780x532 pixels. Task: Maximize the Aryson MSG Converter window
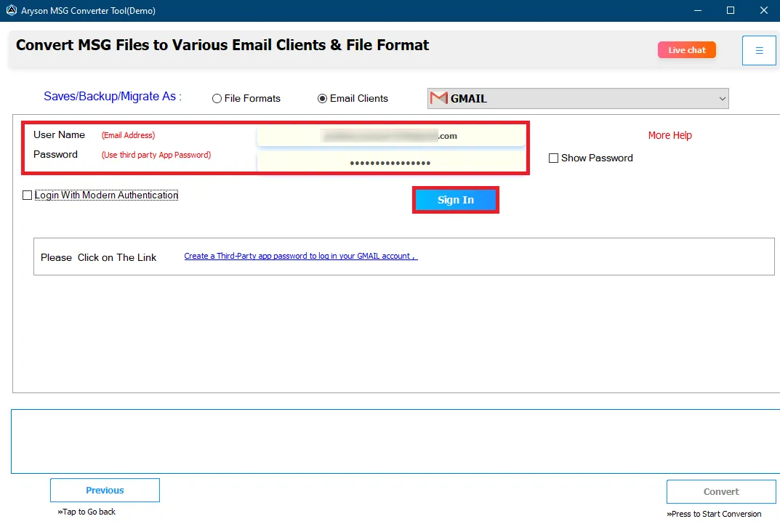coord(731,10)
